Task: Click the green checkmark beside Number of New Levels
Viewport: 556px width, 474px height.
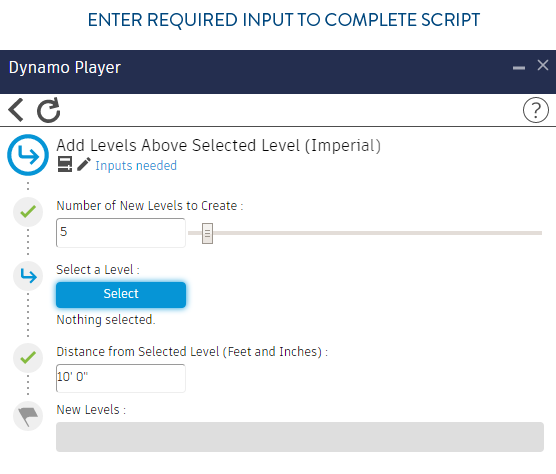Action: 28,212
